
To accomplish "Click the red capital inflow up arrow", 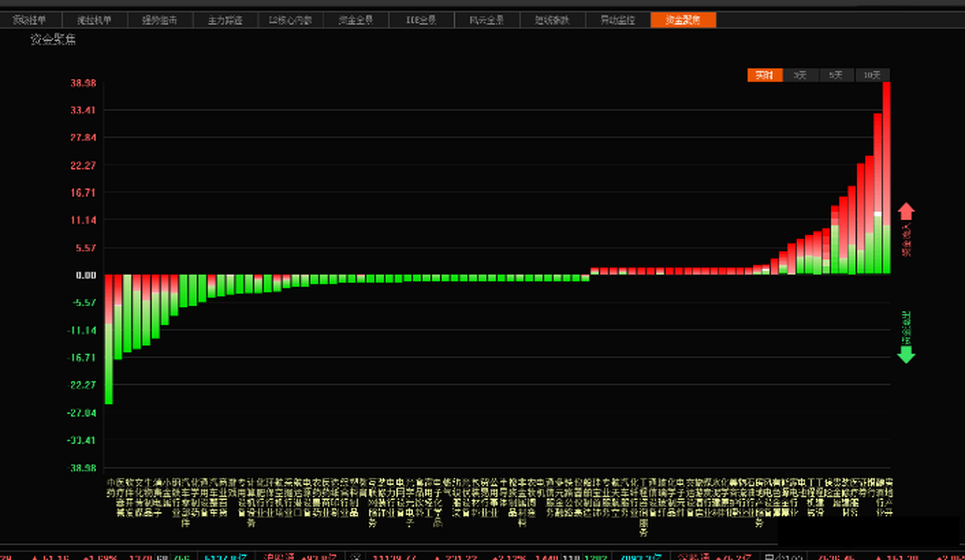I will click(906, 211).
